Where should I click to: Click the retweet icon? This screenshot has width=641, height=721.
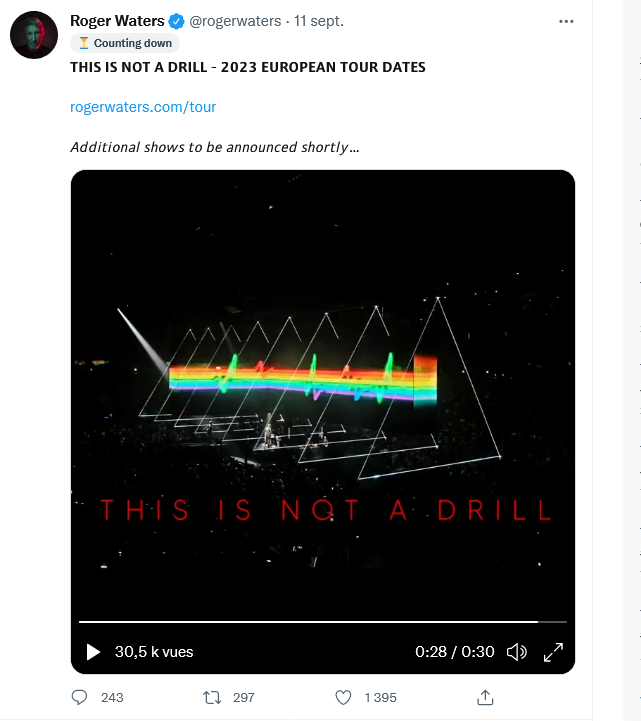point(211,697)
